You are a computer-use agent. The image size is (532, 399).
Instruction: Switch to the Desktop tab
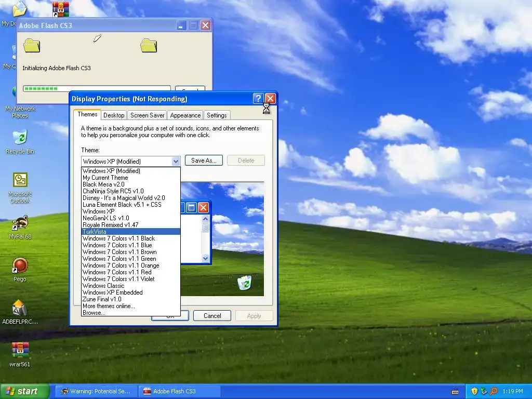click(x=114, y=115)
